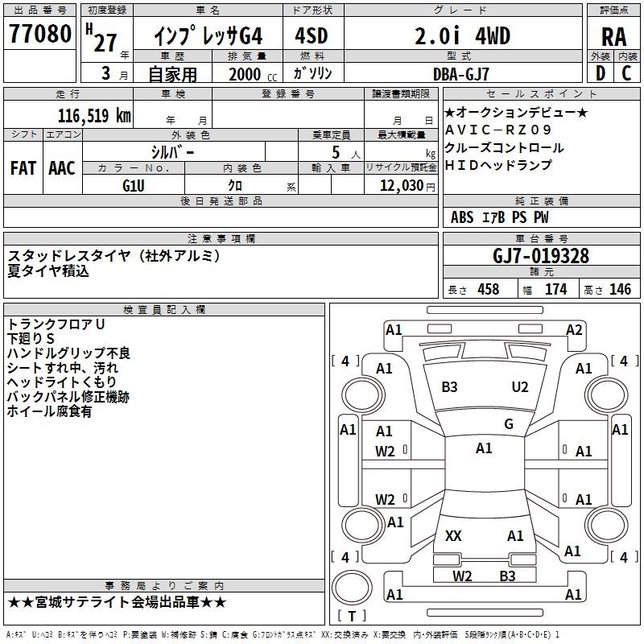Screen dimensions: 644x644
Task: Select the equipment text ABS エアB PS PW
Action: point(499,217)
